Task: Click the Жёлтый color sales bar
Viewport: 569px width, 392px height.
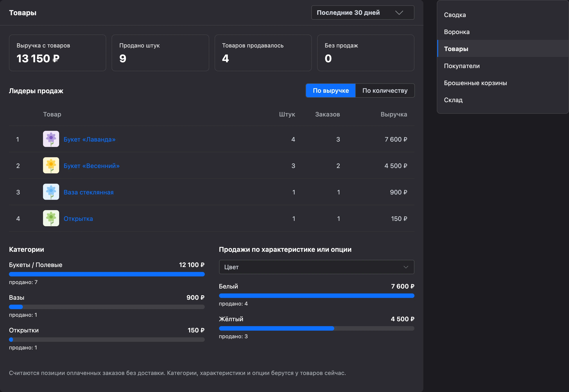Action: tap(317, 328)
